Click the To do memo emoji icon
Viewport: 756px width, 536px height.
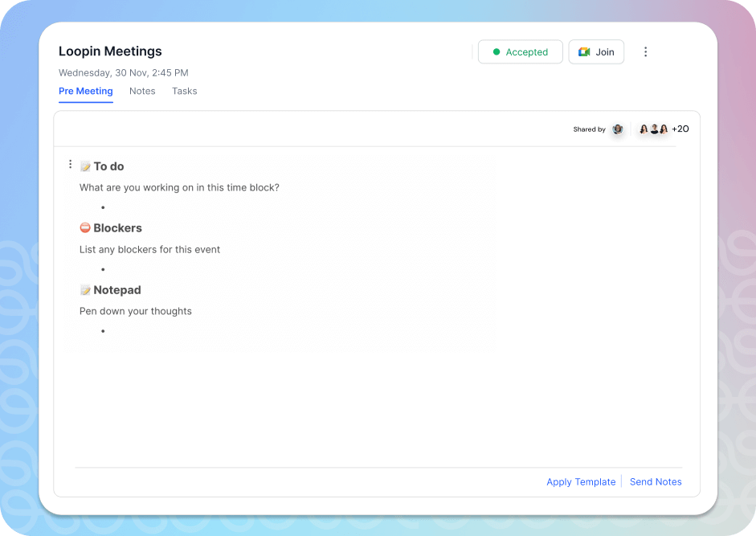[85, 166]
